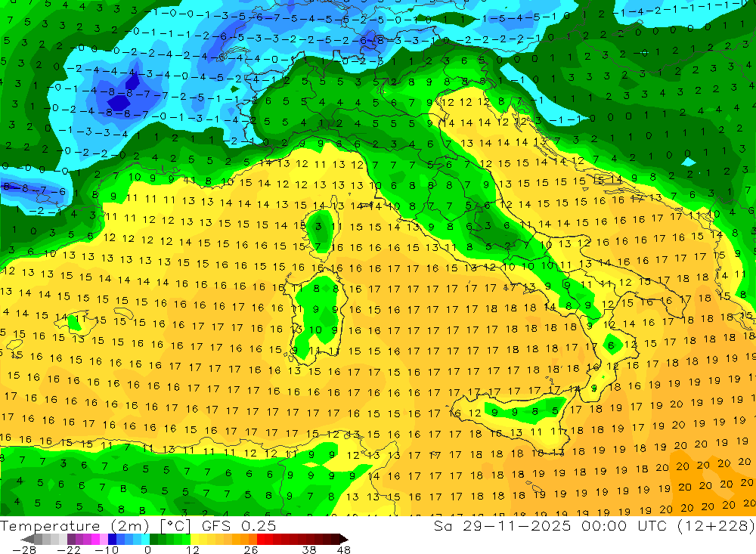Click the 'Temperature (2m) [°C]' title text
The image size is (756, 554).
[95, 525]
